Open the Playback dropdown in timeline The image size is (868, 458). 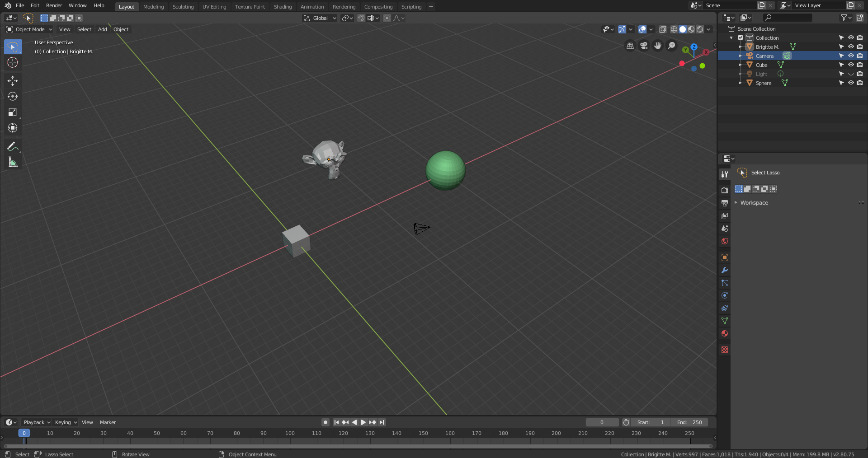pyautogui.click(x=37, y=422)
